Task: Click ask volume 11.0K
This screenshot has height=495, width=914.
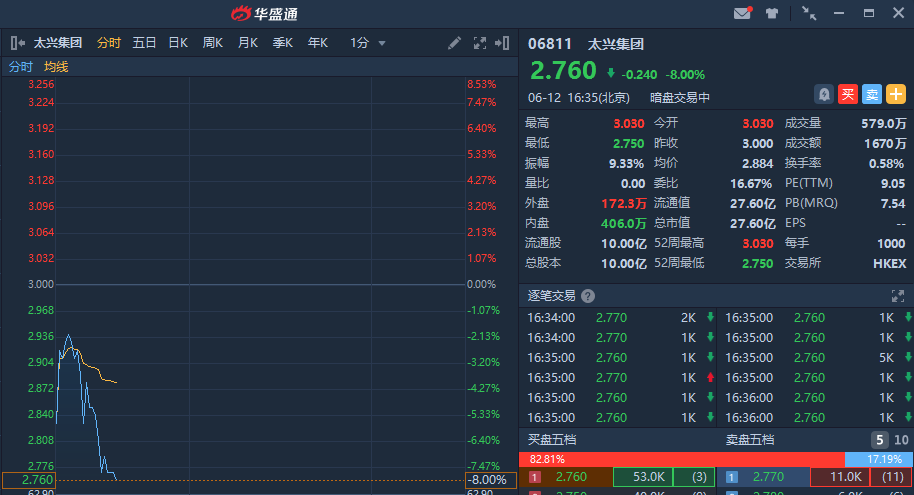Action: [840, 476]
